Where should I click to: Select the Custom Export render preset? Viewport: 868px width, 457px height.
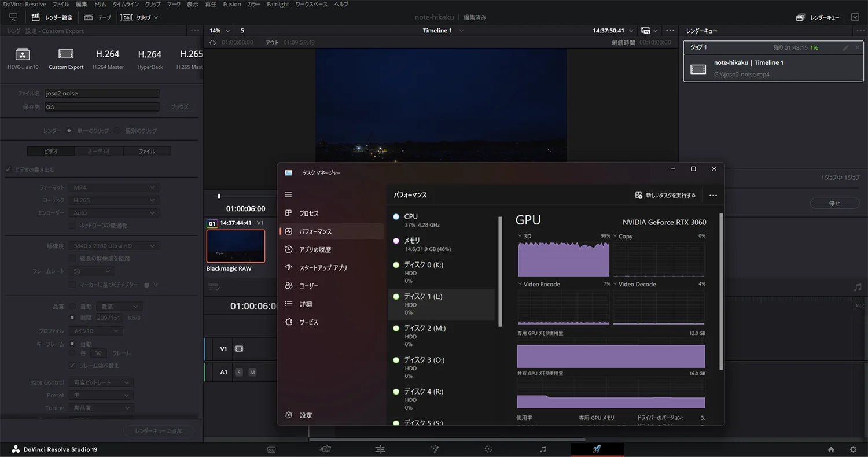point(66,60)
